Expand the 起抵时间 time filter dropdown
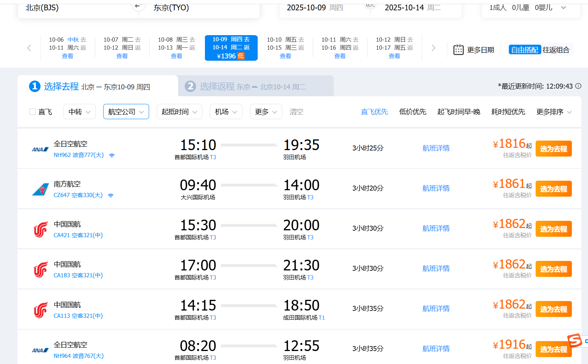 tap(179, 112)
